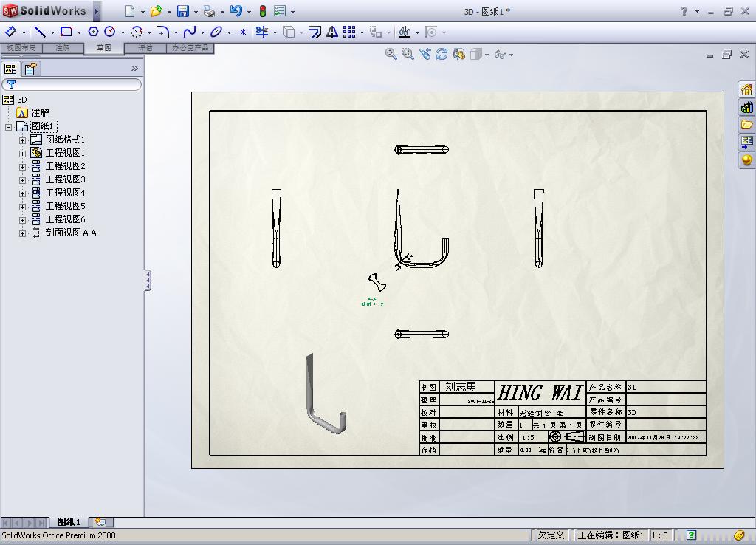Open the Design Library task pane
Image resolution: width=756 pixels, height=545 pixels.
coord(746,107)
